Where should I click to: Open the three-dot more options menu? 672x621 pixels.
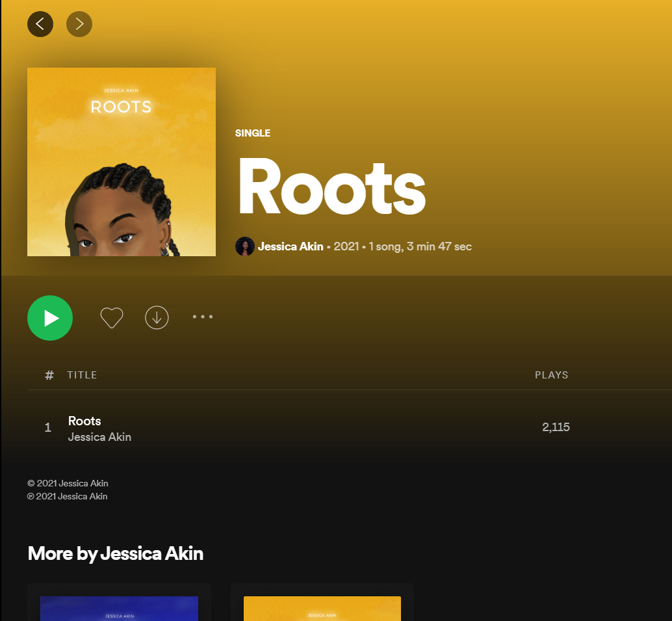(x=203, y=317)
